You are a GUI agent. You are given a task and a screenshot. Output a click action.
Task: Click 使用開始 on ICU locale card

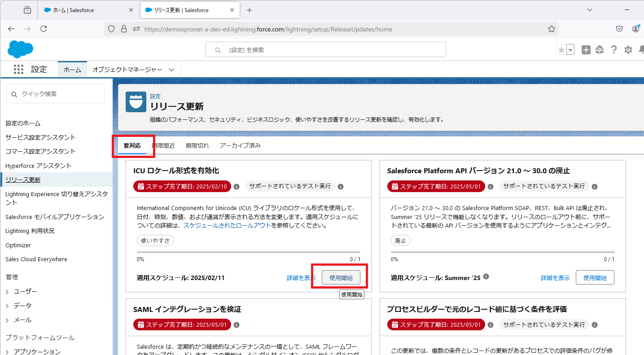pyautogui.click(x=341, y=278)
